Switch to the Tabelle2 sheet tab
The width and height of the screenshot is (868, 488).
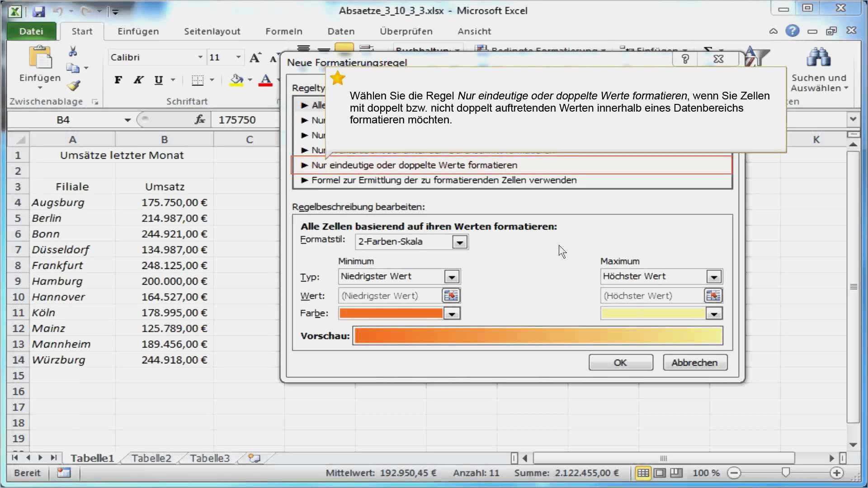[x=151, y=458]
